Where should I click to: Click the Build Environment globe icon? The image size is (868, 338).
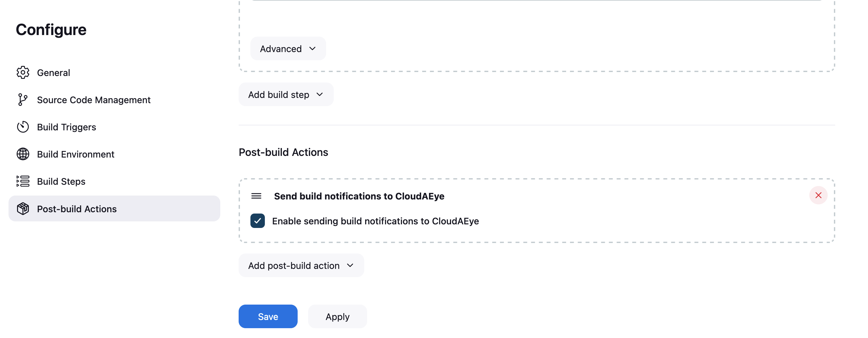(23, 154)
